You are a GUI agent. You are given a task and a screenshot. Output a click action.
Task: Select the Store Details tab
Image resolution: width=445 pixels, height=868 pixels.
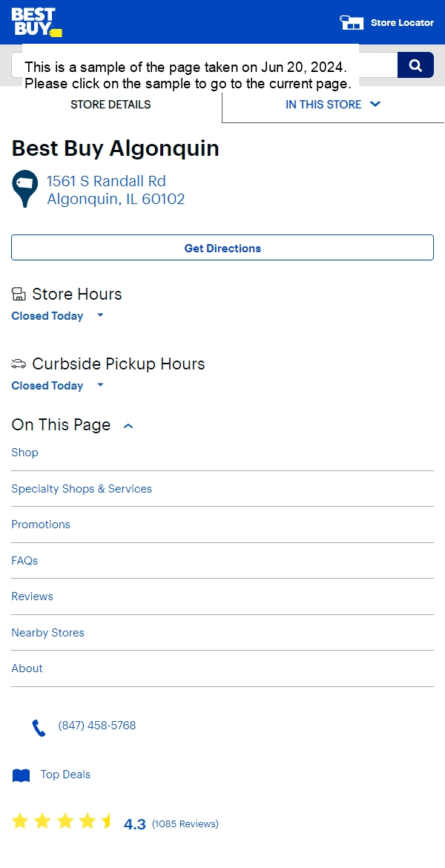tap(111, 105)
